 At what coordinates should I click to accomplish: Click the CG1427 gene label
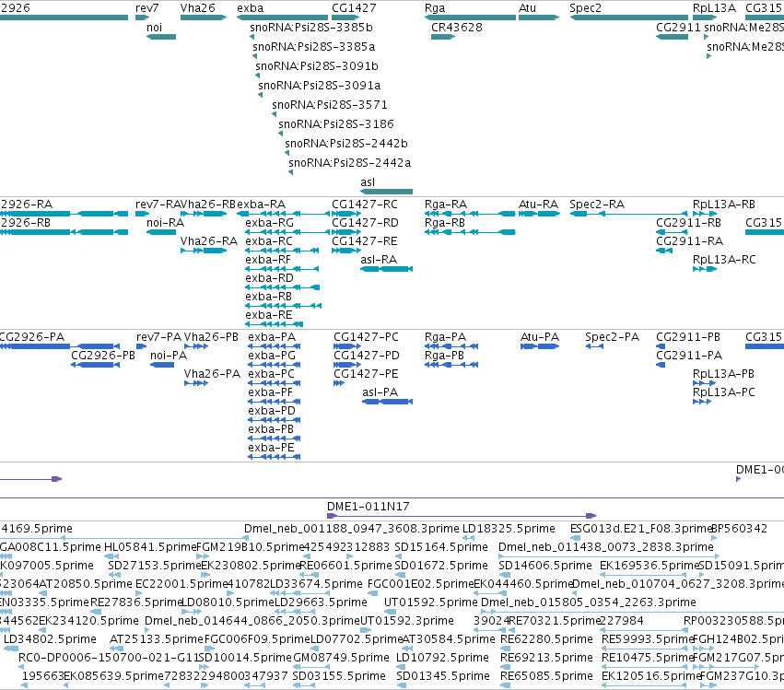(354, 8)
